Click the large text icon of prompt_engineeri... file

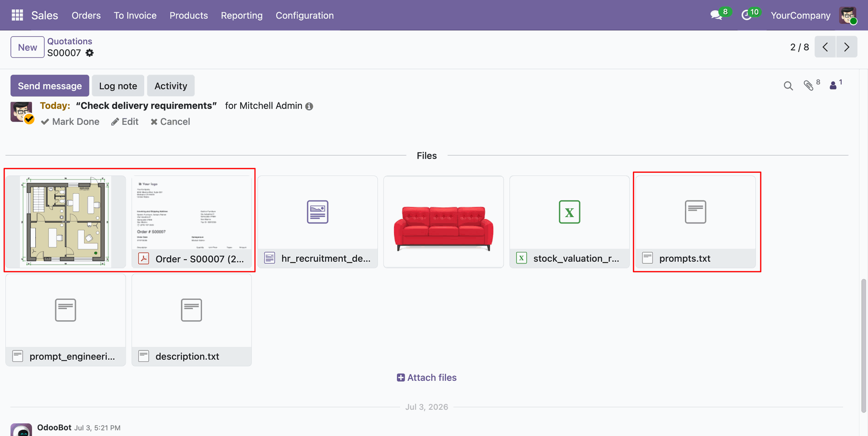tap(66, 310)
